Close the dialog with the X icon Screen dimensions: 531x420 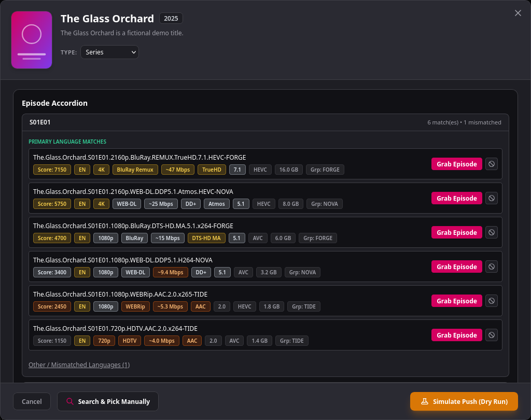518,13
